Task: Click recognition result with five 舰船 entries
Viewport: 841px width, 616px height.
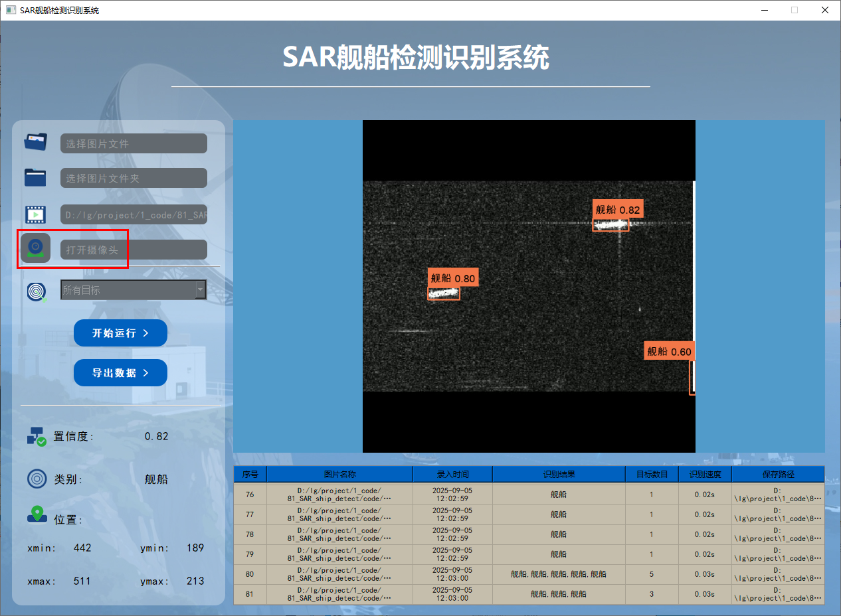Action: click(559, 574)
